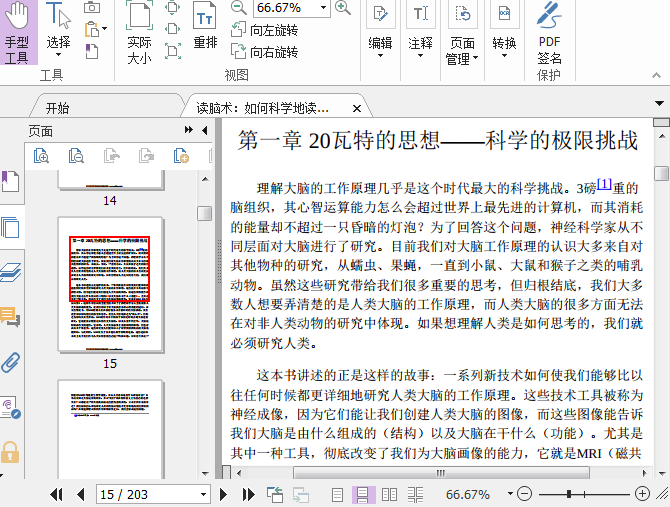Click the horizontal scrollbar of the document

tap(441, 473)
